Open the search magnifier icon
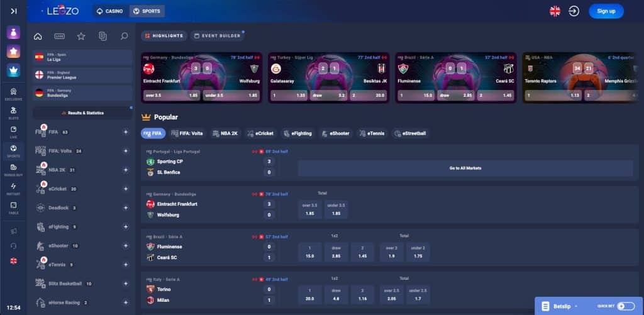The height and width of the screenshot is (315, 644). coord(124,36)
